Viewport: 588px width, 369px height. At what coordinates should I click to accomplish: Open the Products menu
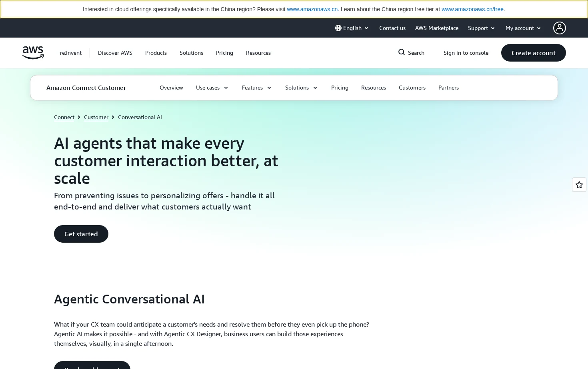click(x=156, y=53)
